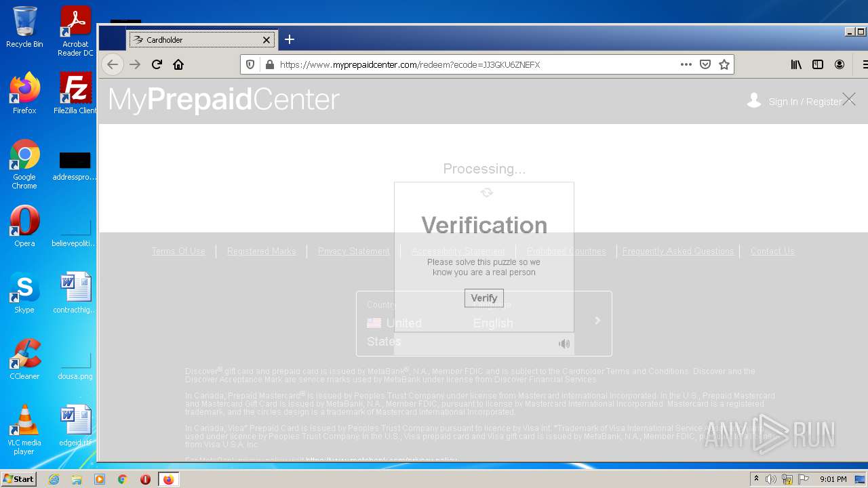Click the Firefox forward arrow button
Viewport: 868px width, 488px height.
point(135,64)
